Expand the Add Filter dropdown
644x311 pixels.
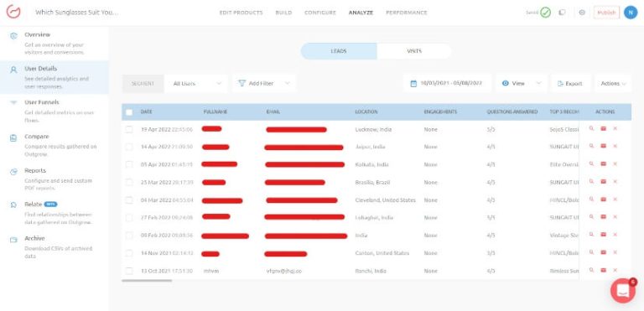264,83
